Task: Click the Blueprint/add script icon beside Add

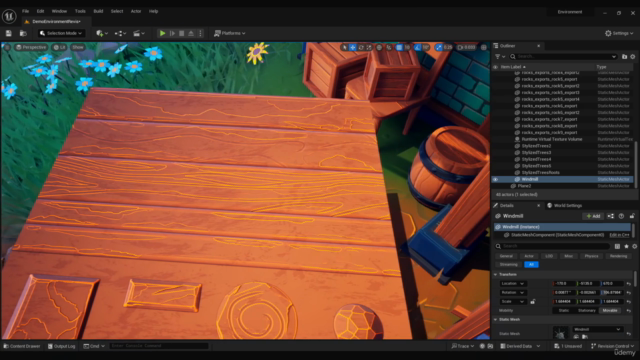Action: point(611,216)
